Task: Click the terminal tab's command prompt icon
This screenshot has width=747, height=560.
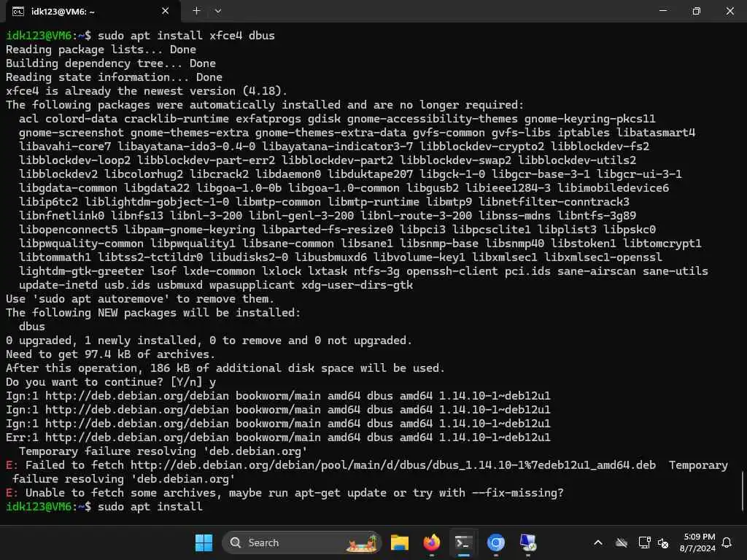Action: (x=18, y=12)
